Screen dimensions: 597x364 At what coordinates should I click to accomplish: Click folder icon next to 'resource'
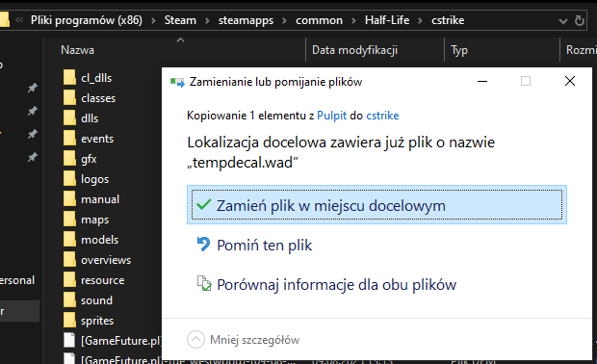[x=69, y=279]
